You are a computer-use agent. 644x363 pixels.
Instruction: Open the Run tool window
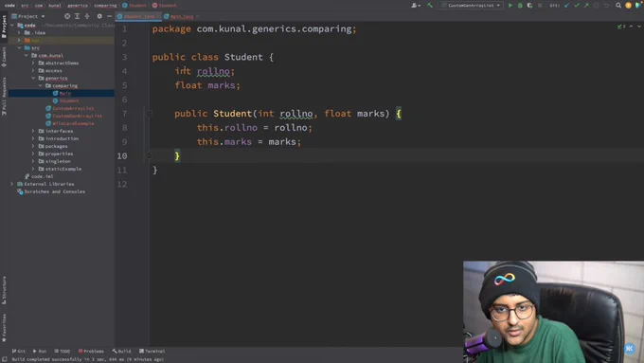pos(40,351)
